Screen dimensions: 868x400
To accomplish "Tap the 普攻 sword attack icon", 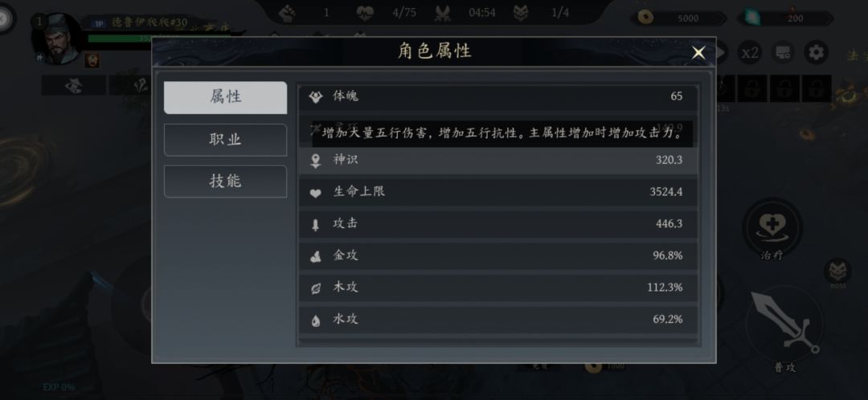I will (x=782, y=326).
